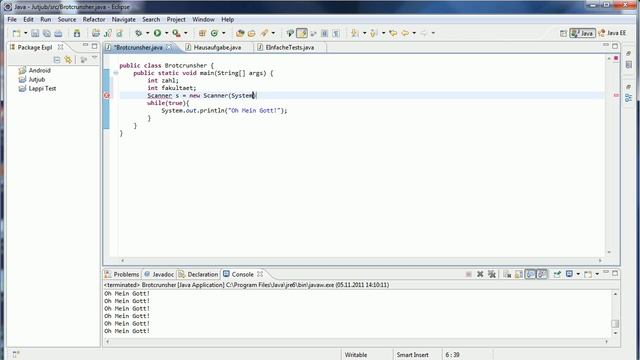Select the Lappi Test project
The height and width of the screenshot is (360, 640).
37,88
